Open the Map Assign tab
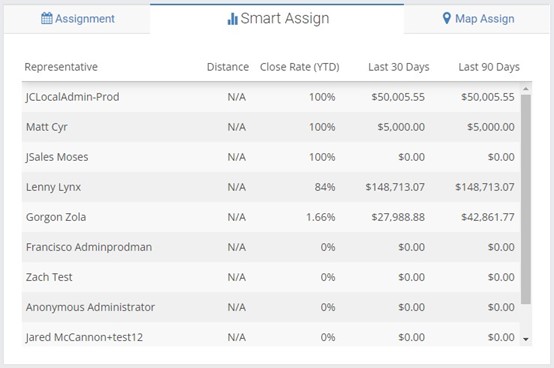Viewport: 554px width, 368px height. (478, 19)
